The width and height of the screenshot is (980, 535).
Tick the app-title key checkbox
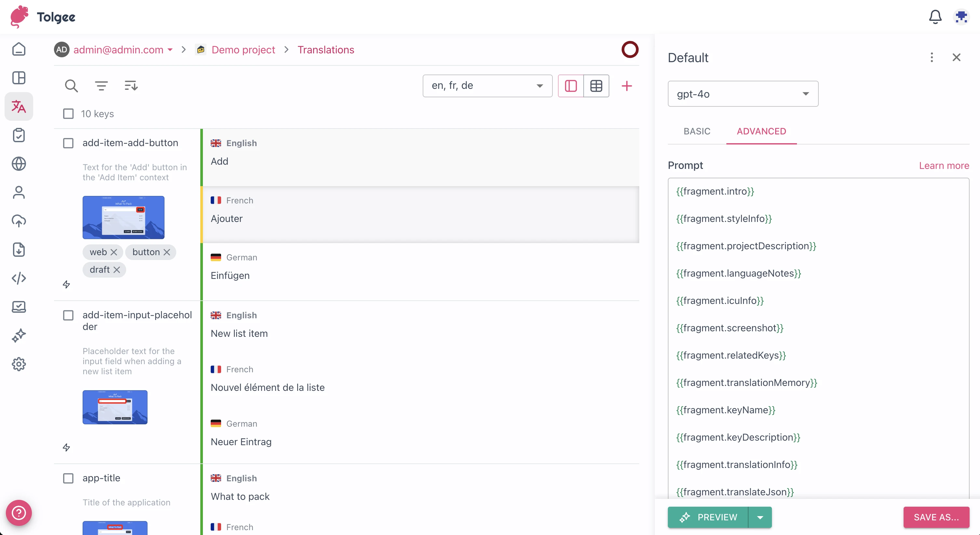point(68,478)
